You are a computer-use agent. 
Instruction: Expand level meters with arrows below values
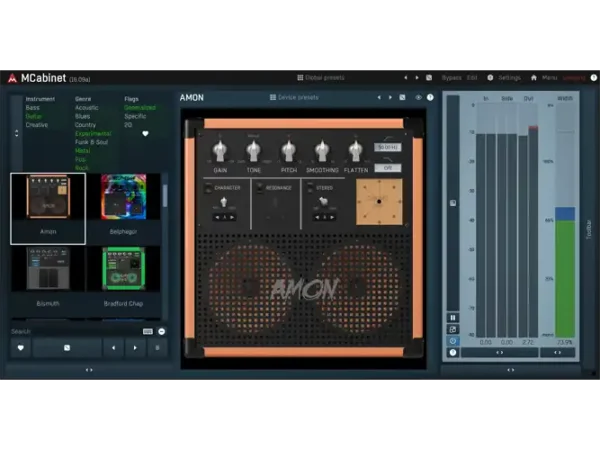coord(499,352)
